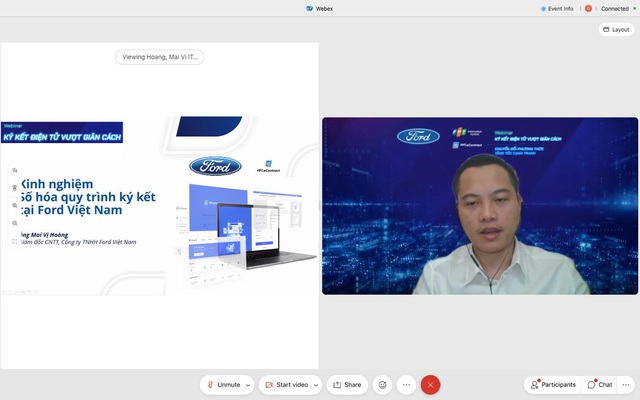Open more panel options beside Chat

[626, 384]
